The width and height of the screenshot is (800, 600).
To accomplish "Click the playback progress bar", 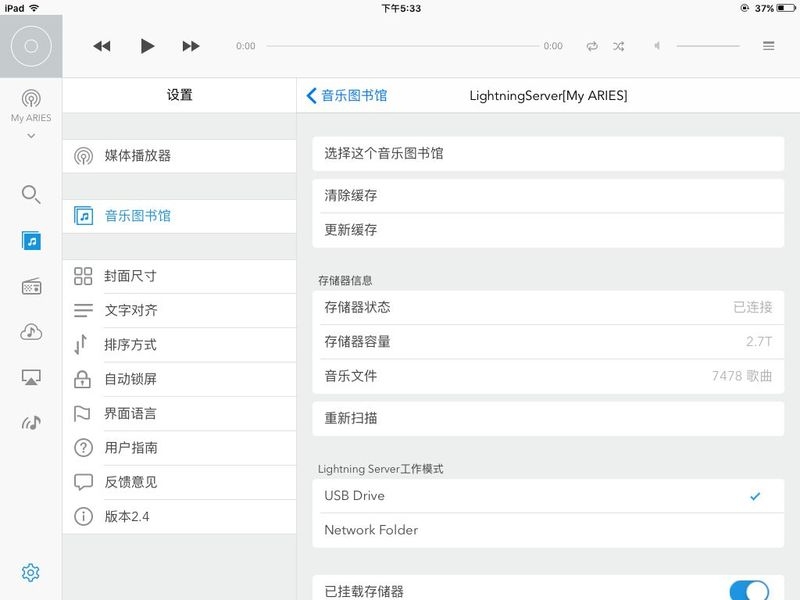I will point(403,46).
